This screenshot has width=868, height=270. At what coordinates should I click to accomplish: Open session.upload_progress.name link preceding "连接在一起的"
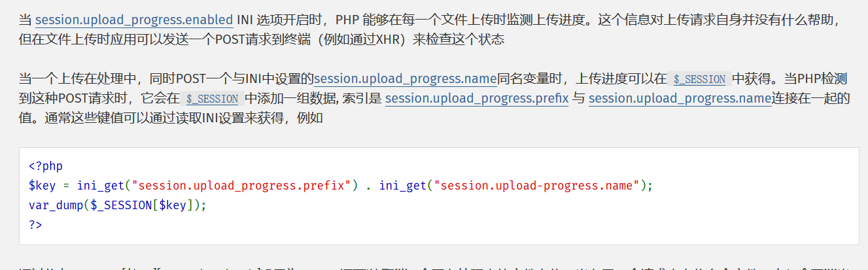pyautogui.click(x=680, y=99)
